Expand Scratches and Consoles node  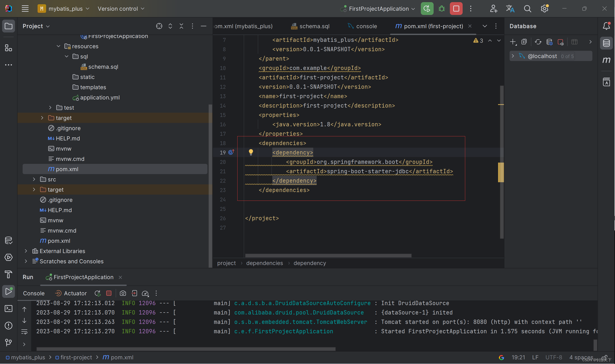click(26, 261)
